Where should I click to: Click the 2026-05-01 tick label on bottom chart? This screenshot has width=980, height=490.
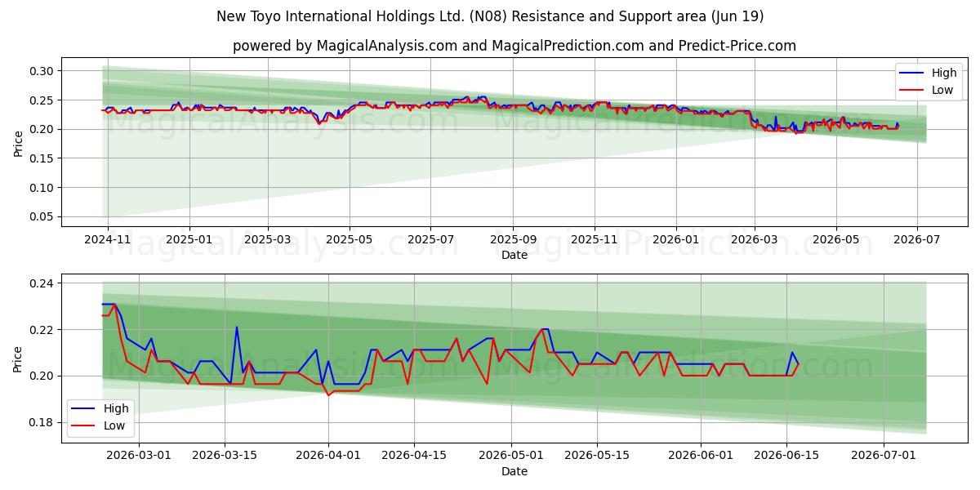click(x=511, y=457)
